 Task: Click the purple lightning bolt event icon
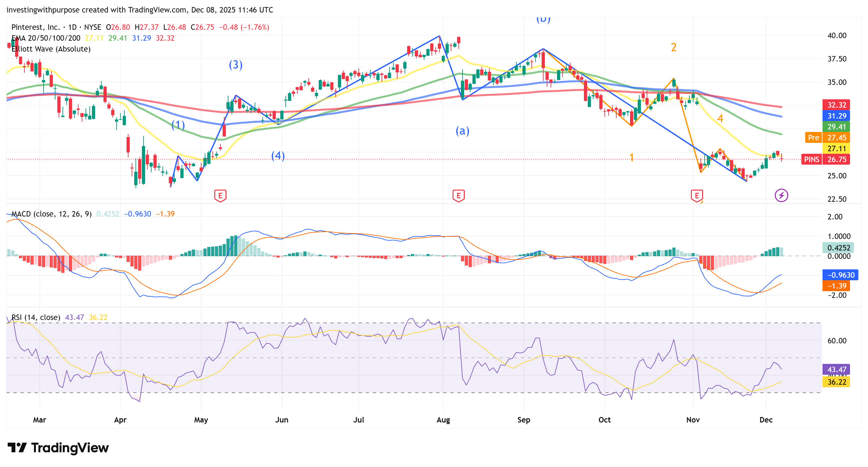click(x=781, y=195)
